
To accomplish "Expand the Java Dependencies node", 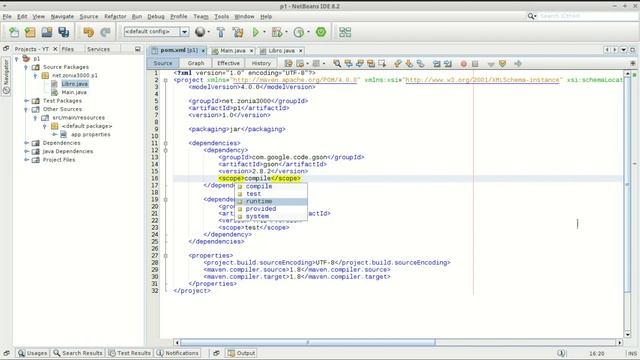I will click(x=26, y=151).
